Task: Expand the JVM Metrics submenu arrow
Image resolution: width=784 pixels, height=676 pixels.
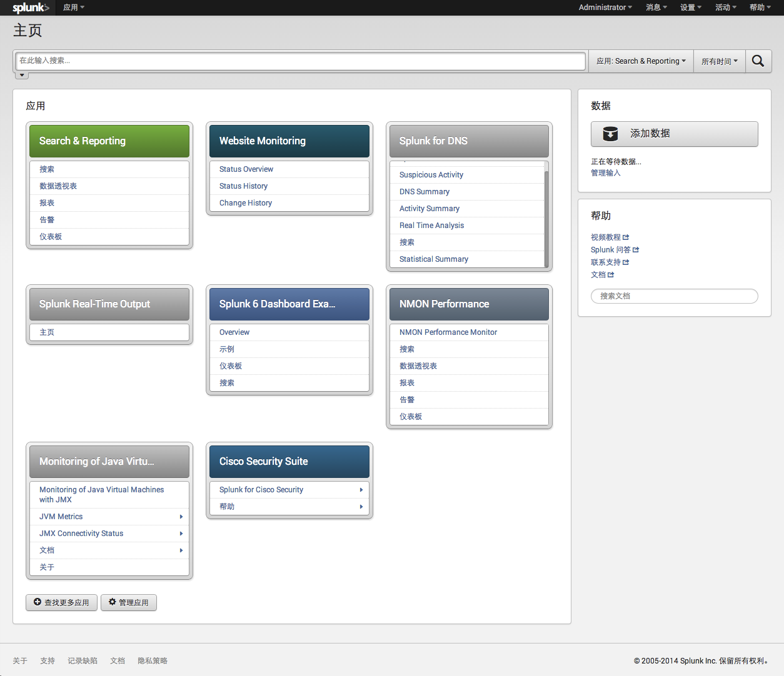Action: pos(181,517)
